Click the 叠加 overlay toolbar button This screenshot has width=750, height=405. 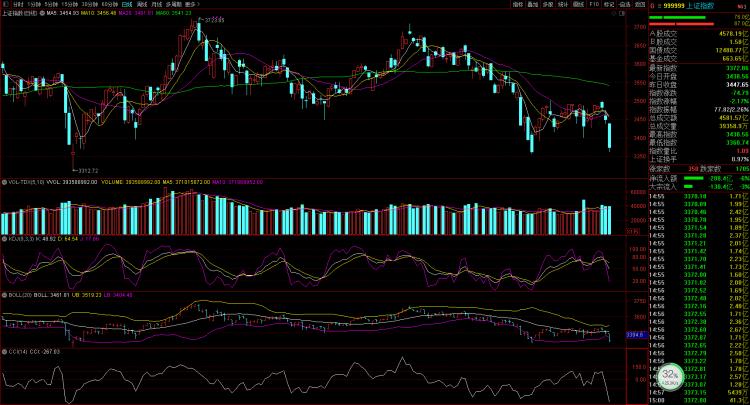click(532, 5)
